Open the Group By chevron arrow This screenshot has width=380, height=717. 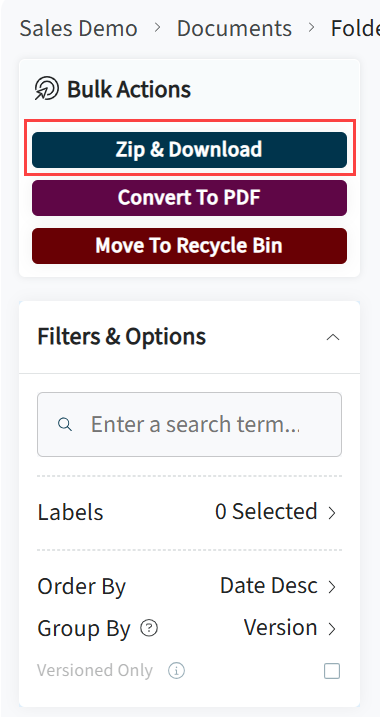[332, 629]
